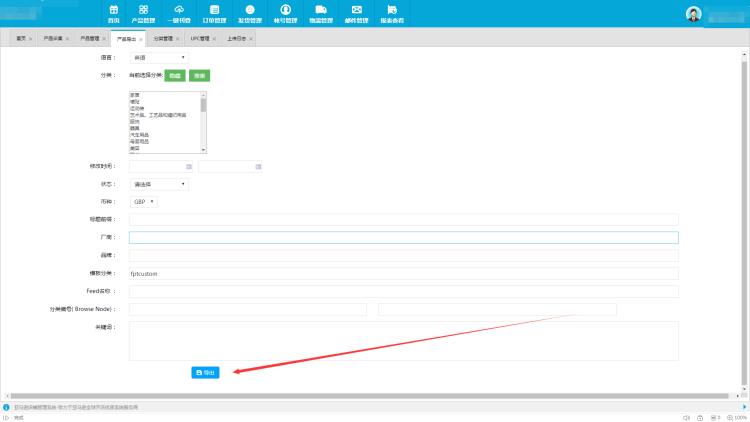This screenshot has width=750, height=422.
Task: Open the 产品管理 four-squares icon in top navigation
Action: pyautogui.click(x=143, y=10)
